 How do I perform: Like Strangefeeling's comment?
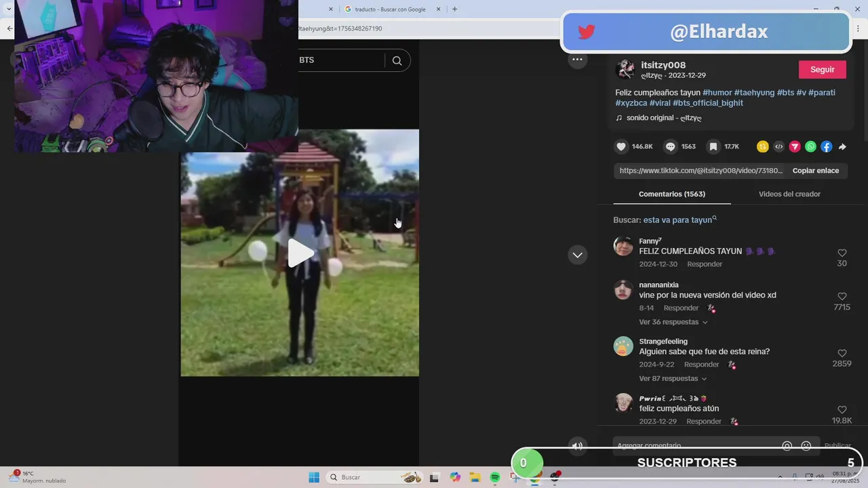tap(842, 353)
